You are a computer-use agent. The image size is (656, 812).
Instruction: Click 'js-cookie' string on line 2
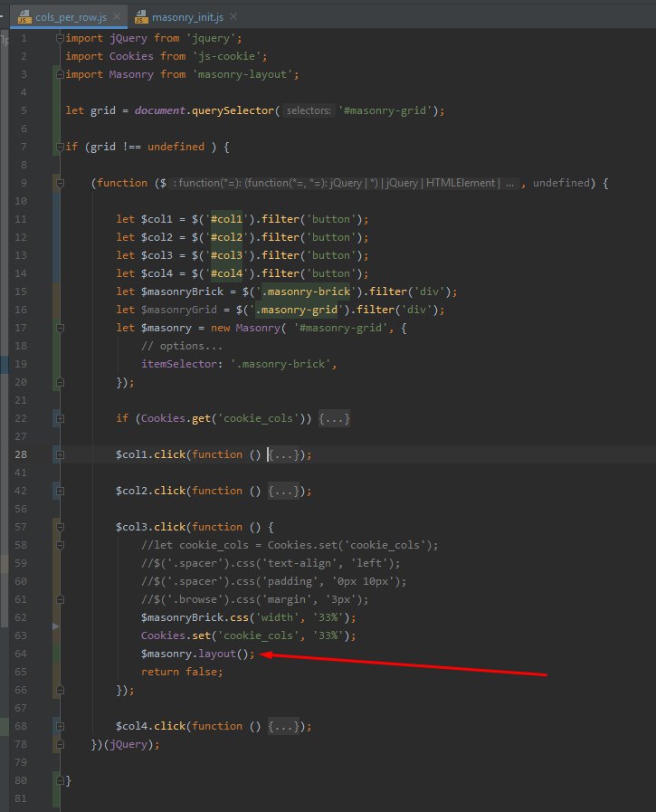[227, 56]
